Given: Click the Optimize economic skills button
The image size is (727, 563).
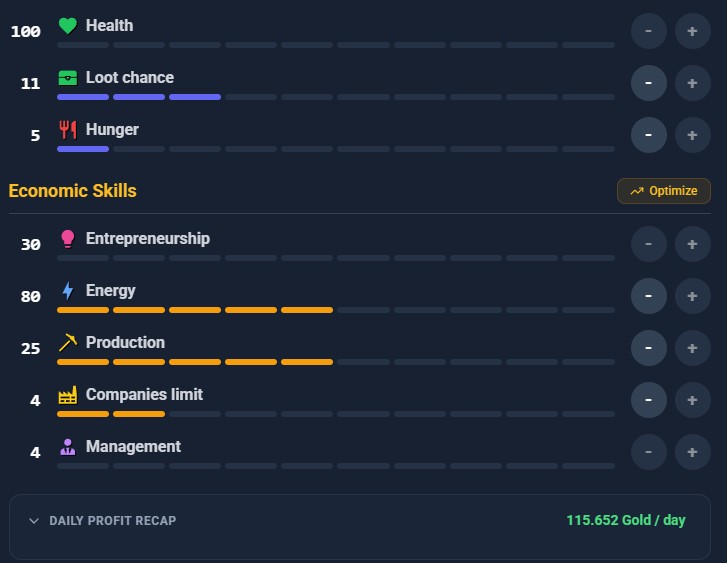Looking at the screenshot, I should [663, 191].
